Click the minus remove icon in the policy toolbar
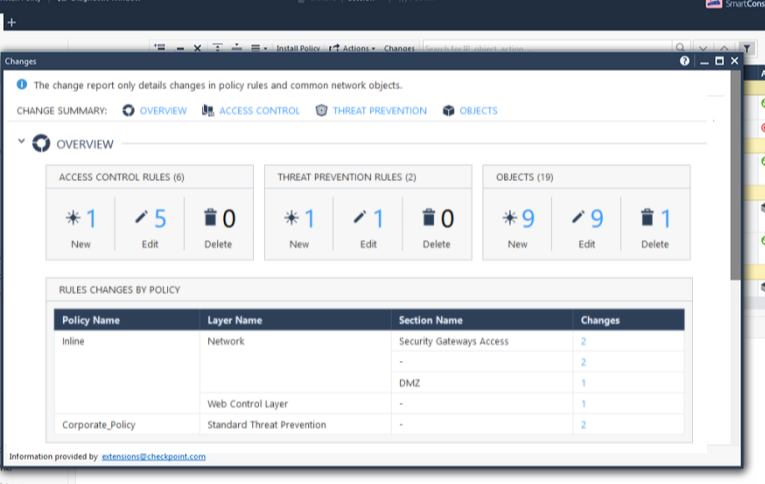 (180, 48)
